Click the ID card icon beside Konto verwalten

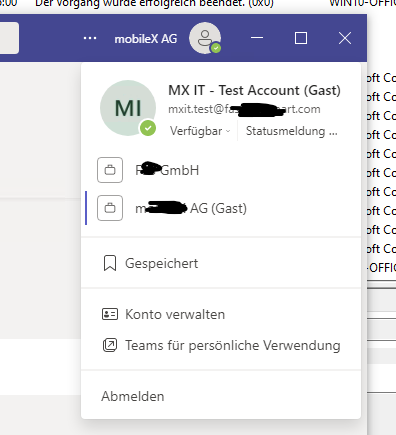click(110, 314)
